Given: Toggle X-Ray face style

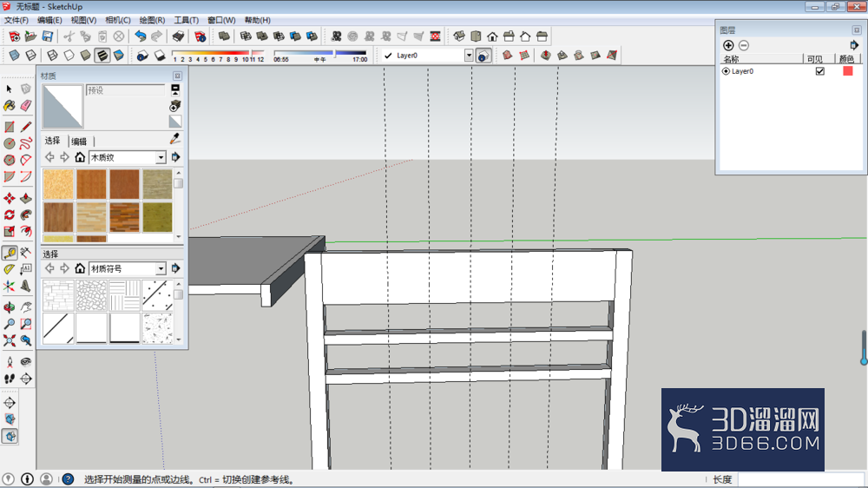Looking at the screenshot, I should click(15, 56).
